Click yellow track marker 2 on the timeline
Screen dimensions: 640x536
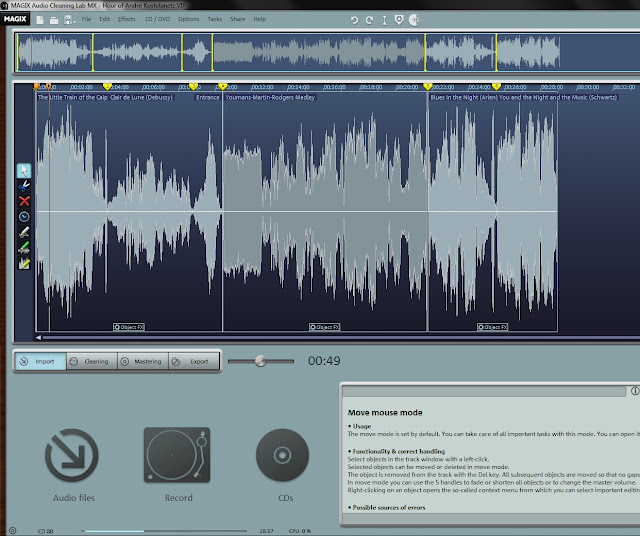tap(107, 86)
